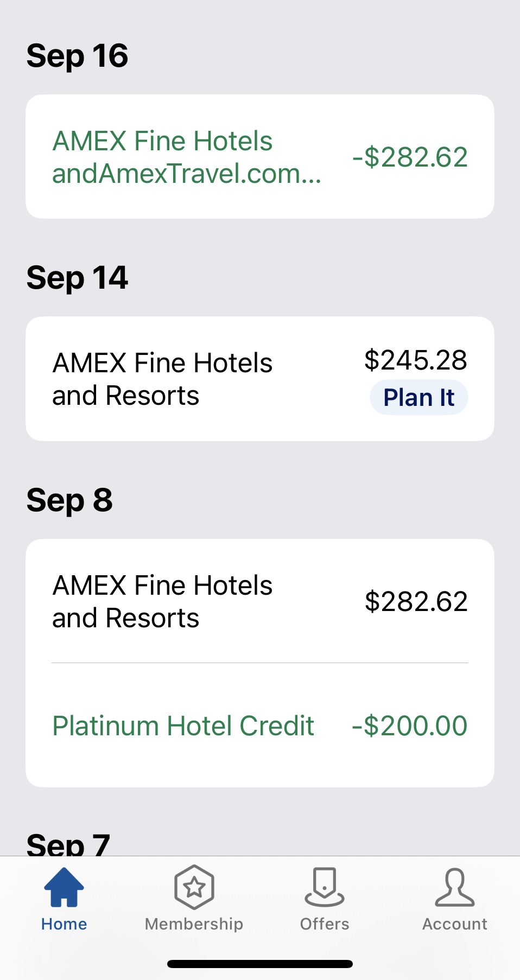The width and height of the screenshot is (520, 980).
Task: Open the Offers tag icon
Action: point(324,887)
